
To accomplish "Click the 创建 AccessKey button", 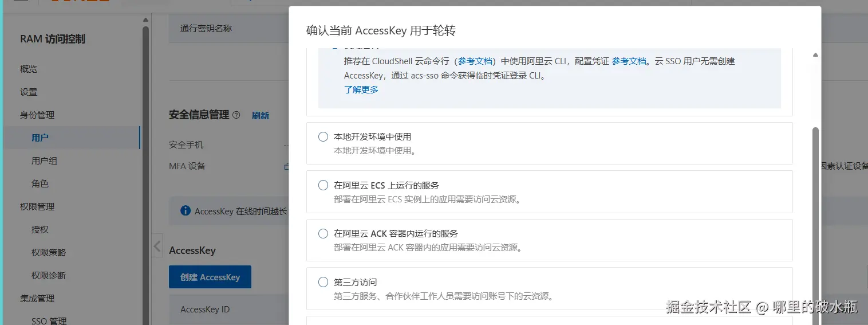I will pyautogui.click(x=210, y=277).
